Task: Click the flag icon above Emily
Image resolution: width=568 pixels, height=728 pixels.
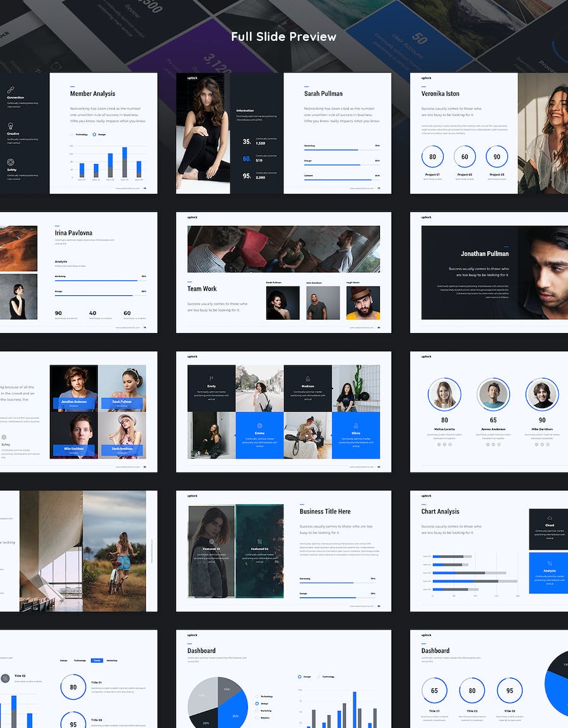Action: 211,379
